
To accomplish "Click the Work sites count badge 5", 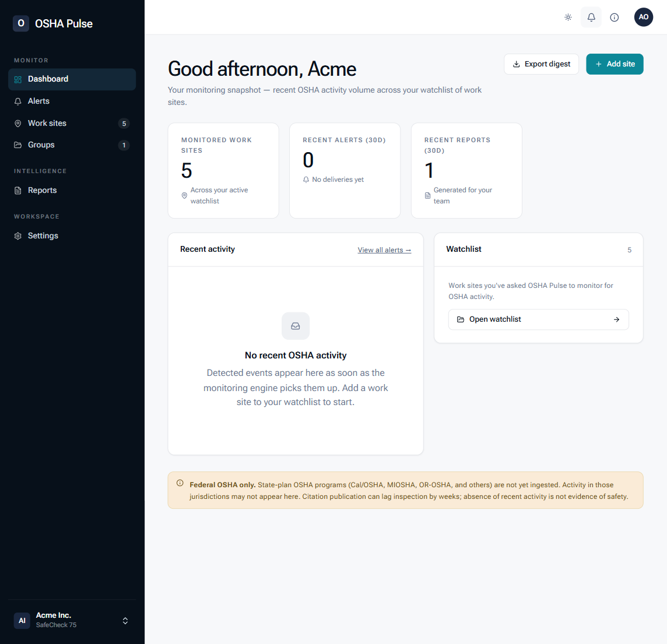I will pyautogui.click(x=124, y=124).
